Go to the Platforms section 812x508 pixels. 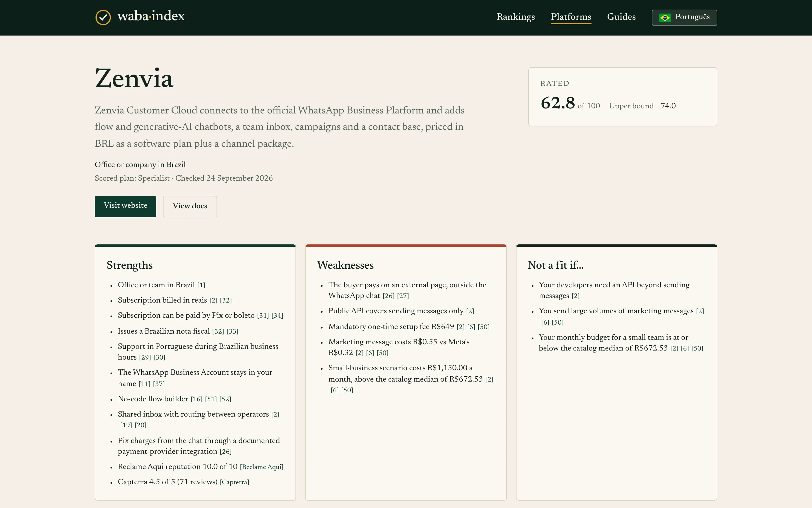(571, 17)
